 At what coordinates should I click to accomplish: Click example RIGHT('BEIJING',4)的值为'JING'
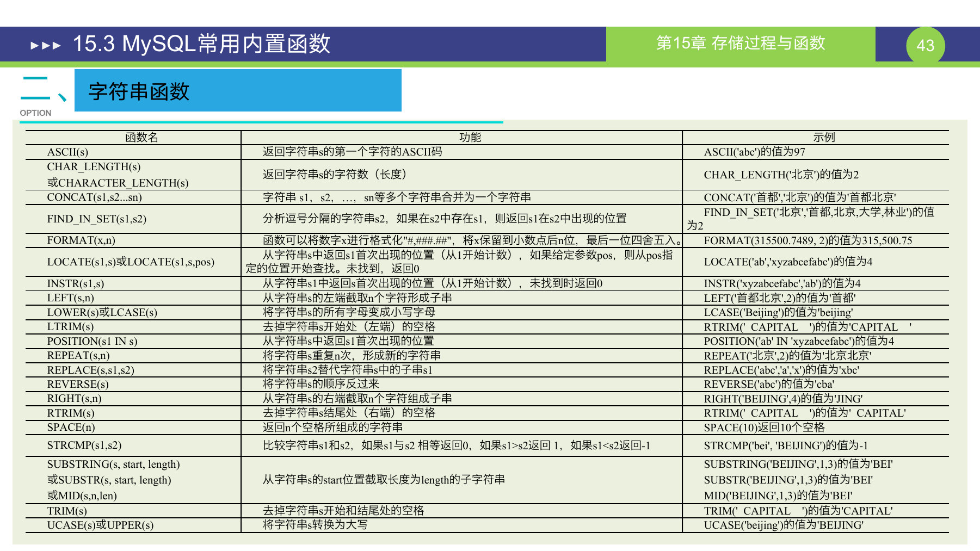[783, 399]
